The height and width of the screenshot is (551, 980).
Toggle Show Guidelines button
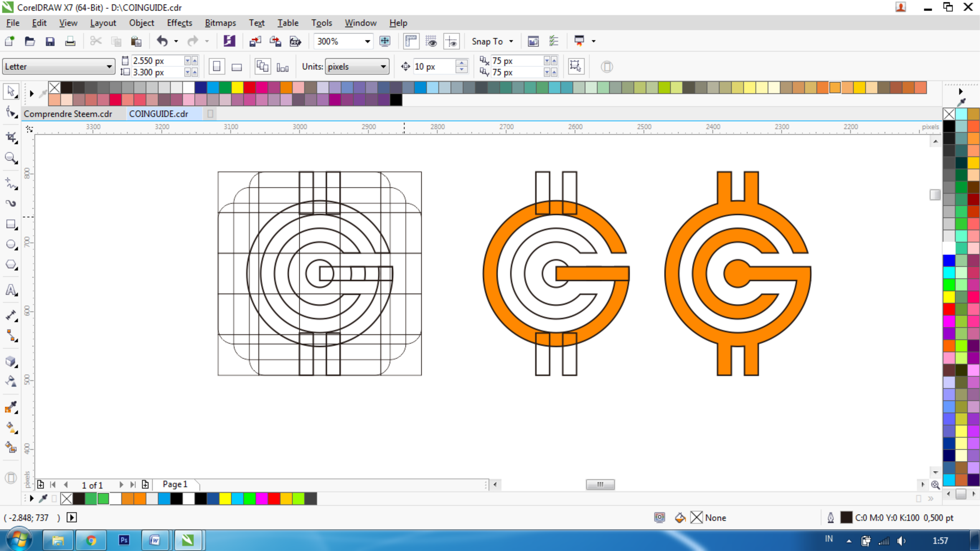(452, 41)
